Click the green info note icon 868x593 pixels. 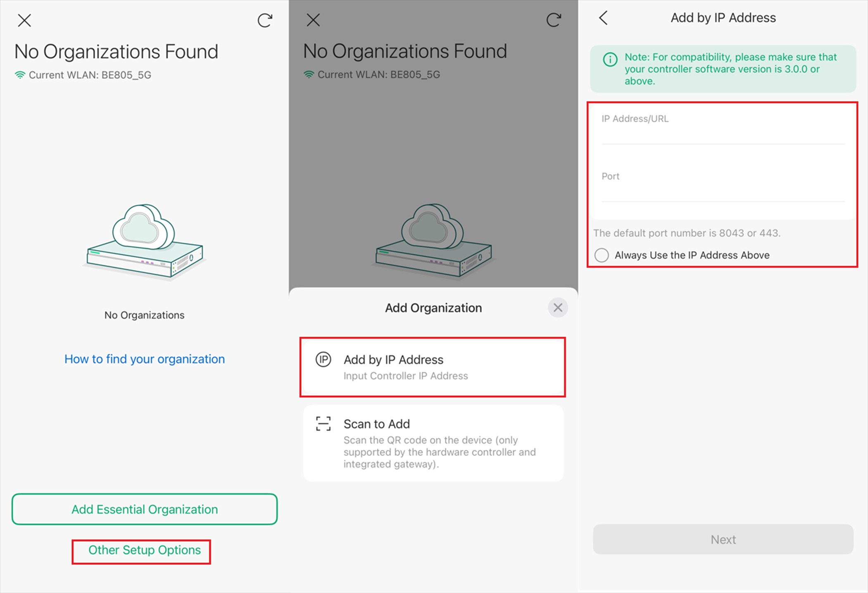[610, 59]
